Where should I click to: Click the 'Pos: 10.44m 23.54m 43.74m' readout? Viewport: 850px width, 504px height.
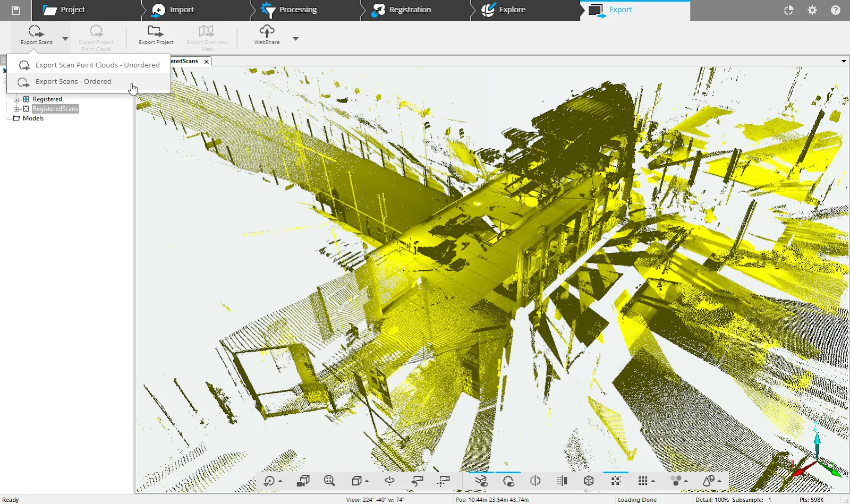coord(492,500)
